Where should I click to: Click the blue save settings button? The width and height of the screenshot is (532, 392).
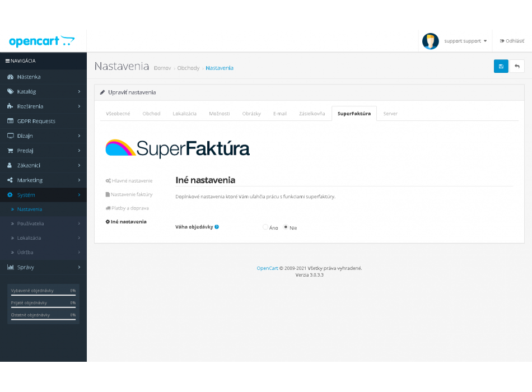click(501, 66)
